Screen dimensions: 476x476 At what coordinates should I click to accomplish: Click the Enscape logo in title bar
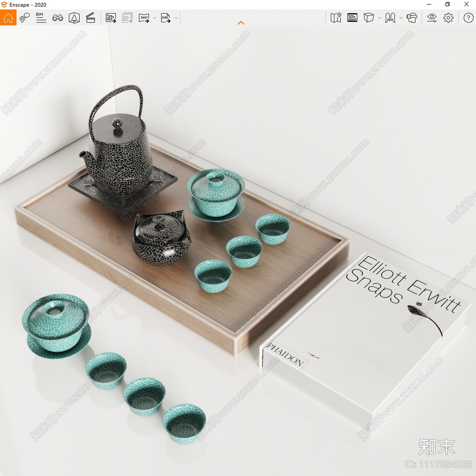(x=4, y=4)
